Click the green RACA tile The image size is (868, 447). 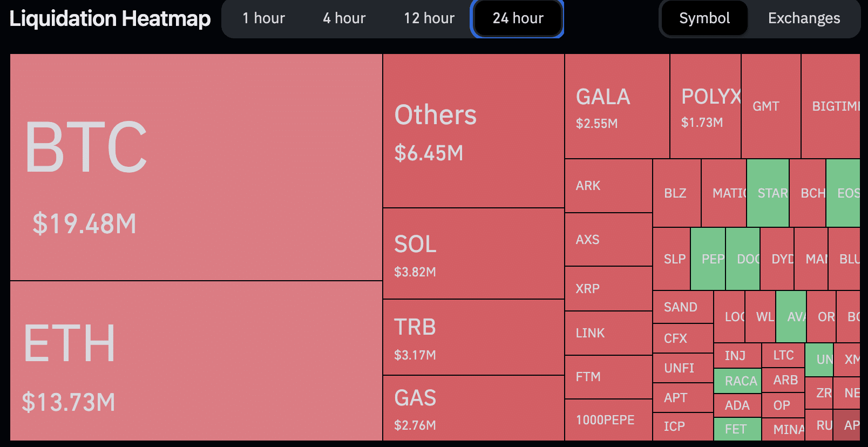click(x=737, y=381)
